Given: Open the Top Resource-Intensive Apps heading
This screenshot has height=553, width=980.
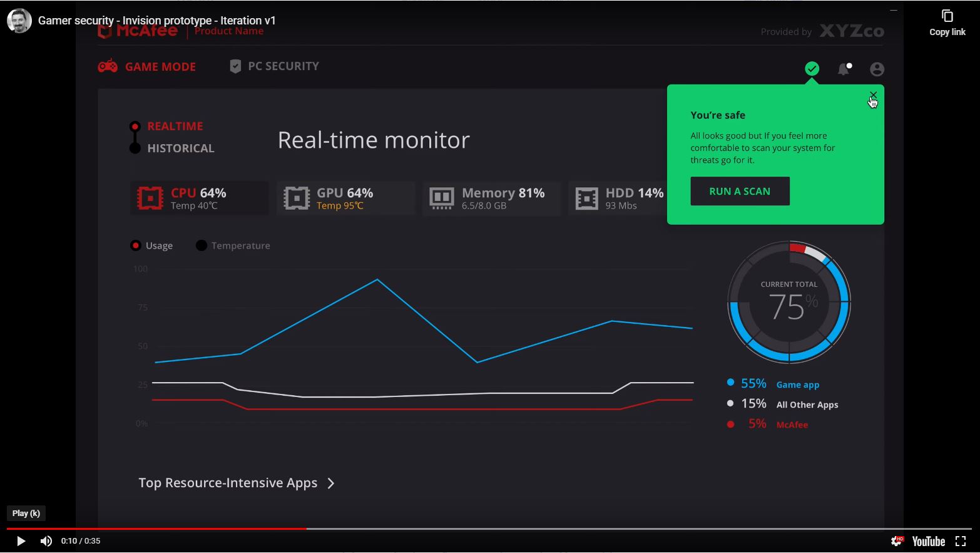Looking at the screenshot, I should (x=228, y=483).
